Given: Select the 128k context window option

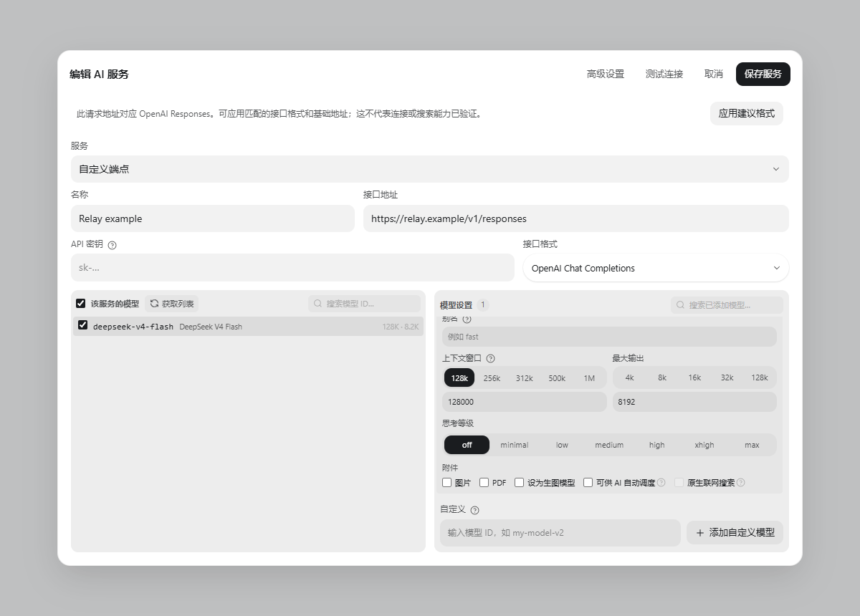Looking at the screenshot, I should pos(459,377).
